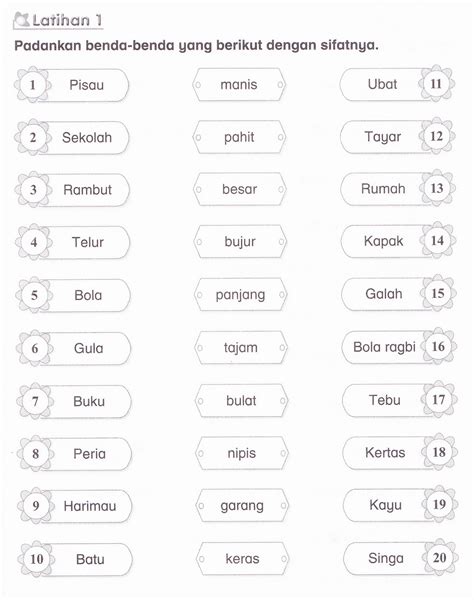
Task: Click the flower badge numbered 1
Action: (x=33, y=85)
